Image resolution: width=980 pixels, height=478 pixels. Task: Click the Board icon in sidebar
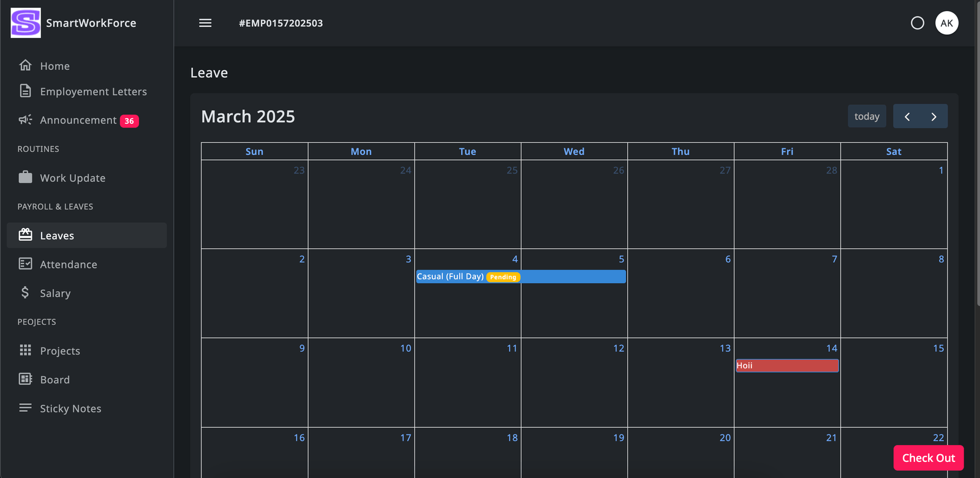pyautogui.click(x=25, y=379)
